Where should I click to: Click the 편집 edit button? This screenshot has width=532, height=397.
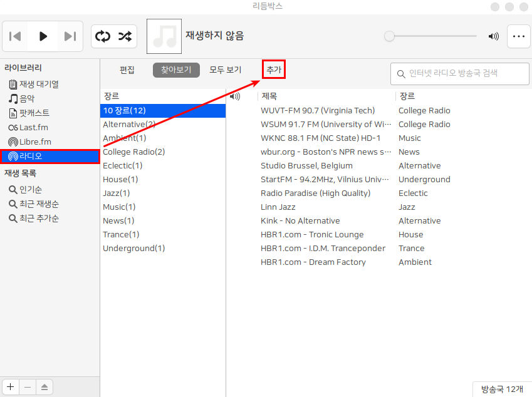pos(127,70)
